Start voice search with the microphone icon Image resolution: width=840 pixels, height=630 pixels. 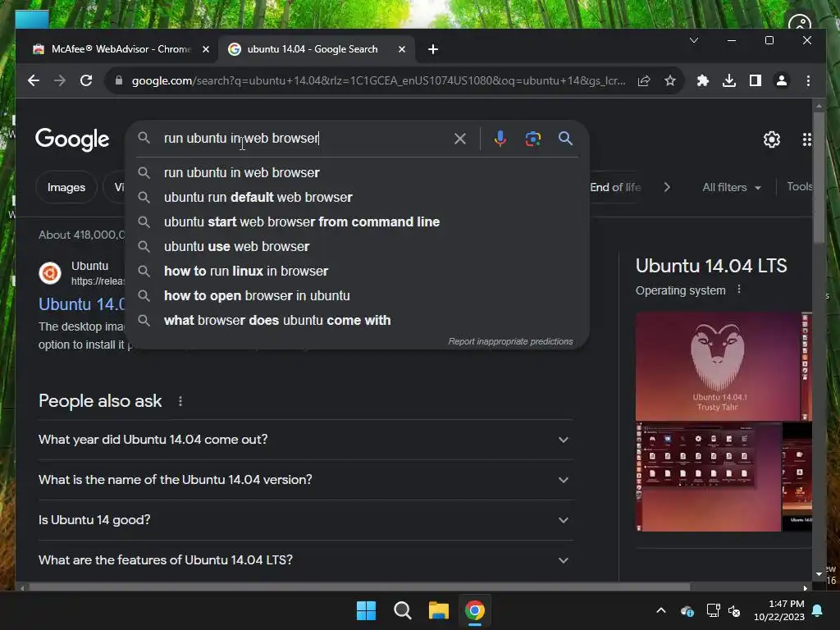(500, 139)
